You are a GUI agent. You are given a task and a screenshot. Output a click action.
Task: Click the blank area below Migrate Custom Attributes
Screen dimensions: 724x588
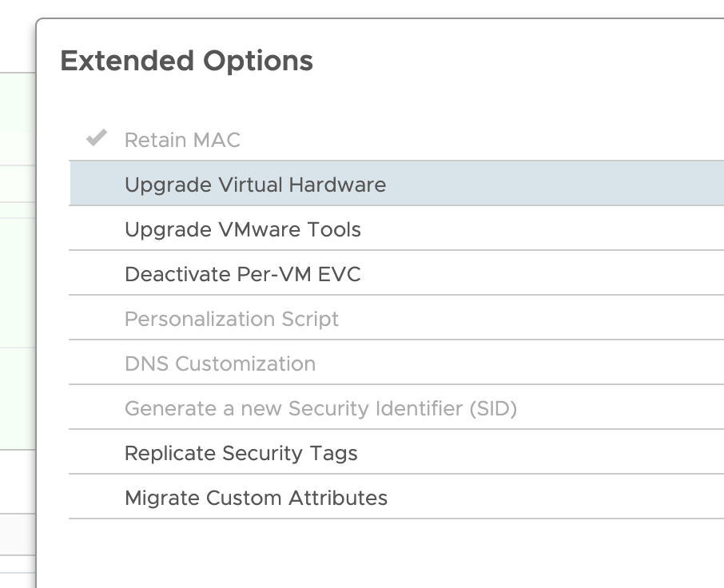(x=360, y=553)
